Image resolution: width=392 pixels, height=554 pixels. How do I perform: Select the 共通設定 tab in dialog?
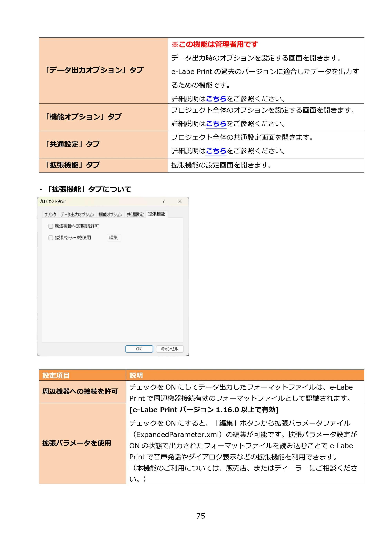click(135, 215)
